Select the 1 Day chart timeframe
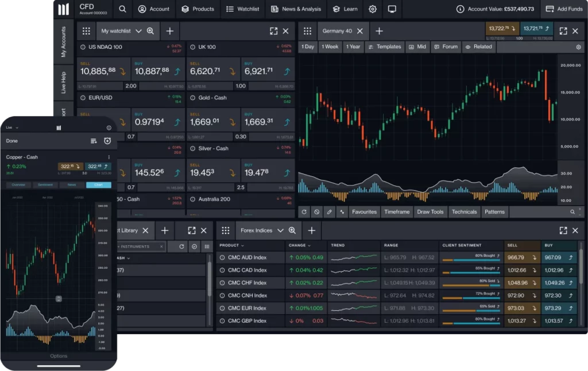Image resolution: width=588 pixels, height=371 pixels. [308, 47]
